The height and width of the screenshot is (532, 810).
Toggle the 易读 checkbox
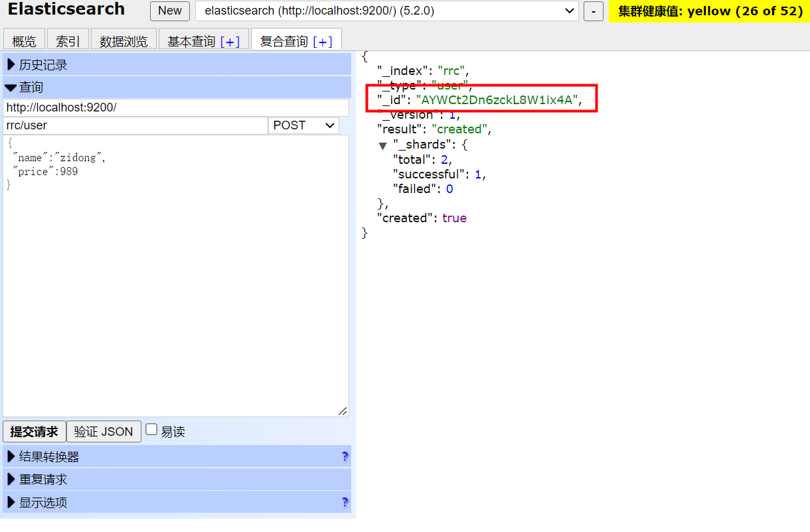[x=151, y=430]
